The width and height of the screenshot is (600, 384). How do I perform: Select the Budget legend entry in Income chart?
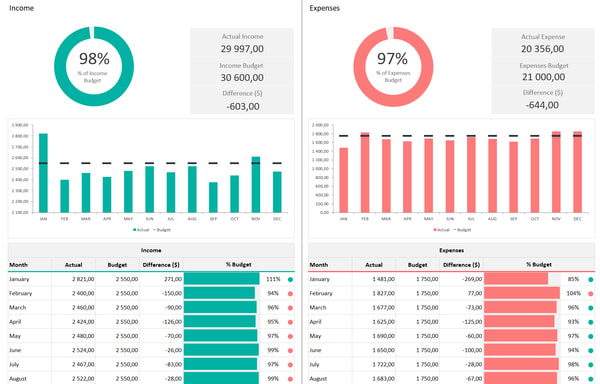[x=162, y=230]
